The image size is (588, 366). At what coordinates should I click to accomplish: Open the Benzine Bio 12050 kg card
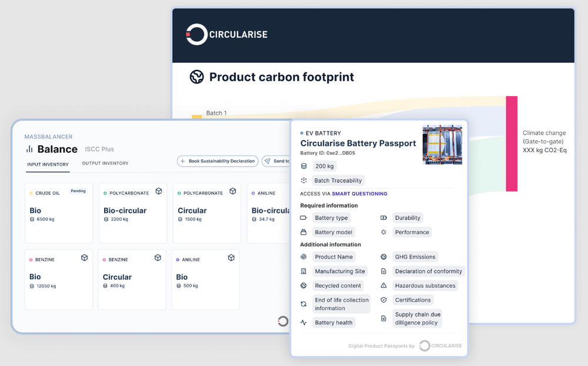tap(59, 280)
